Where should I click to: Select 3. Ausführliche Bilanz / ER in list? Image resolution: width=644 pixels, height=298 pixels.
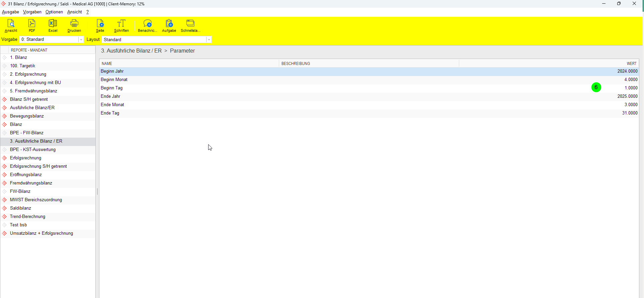[x=48, y=141]
